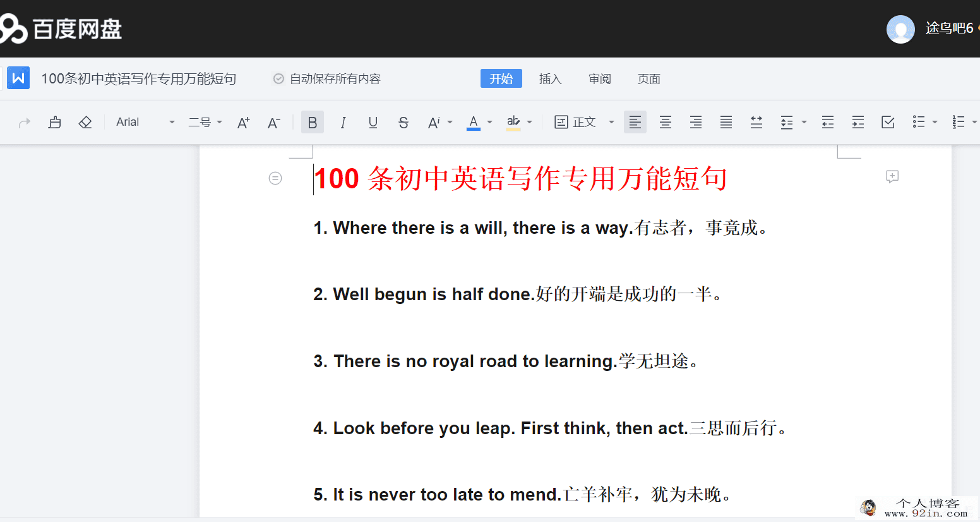Viewport: 980px width, 522px height.
Task: Click the red heading 100 条初中英语写作专用万能短句
Action: point(520,179)
